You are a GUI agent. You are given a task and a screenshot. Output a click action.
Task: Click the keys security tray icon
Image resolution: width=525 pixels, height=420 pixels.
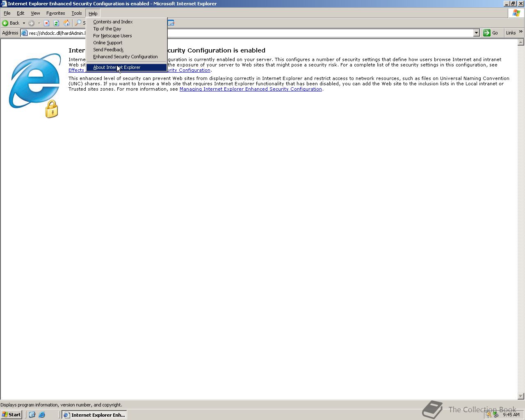click(488, 415)
